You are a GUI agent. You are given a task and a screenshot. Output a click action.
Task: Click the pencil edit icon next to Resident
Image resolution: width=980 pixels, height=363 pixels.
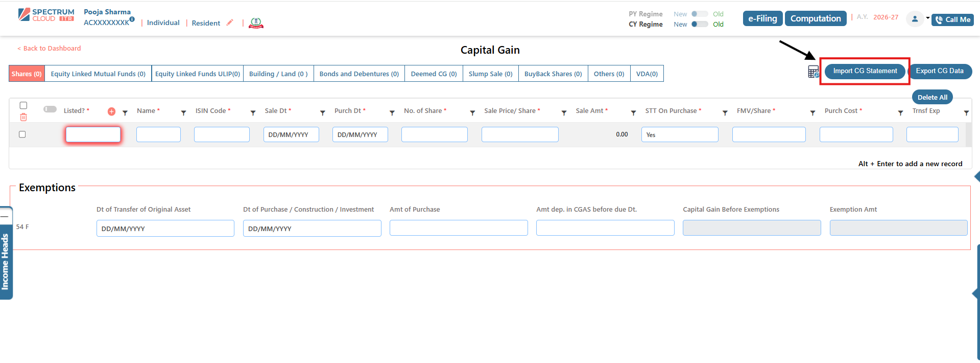click(x=230, y=22)
